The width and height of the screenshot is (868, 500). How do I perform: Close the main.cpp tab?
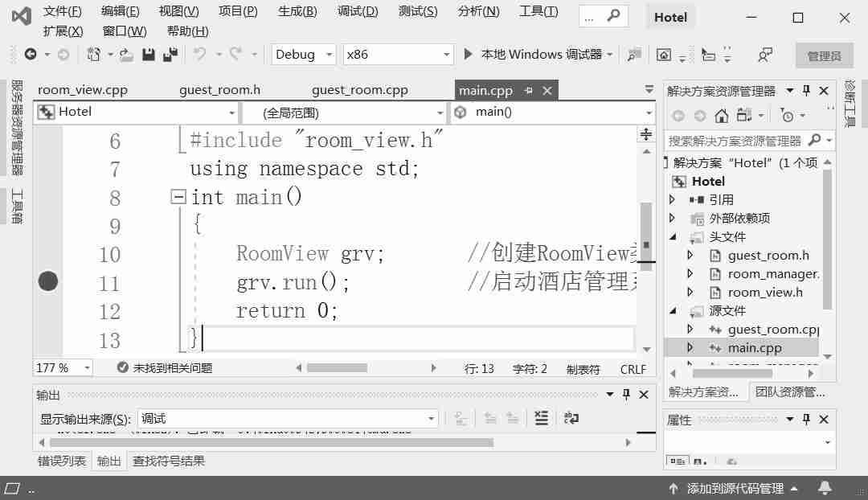pos(547,90)
